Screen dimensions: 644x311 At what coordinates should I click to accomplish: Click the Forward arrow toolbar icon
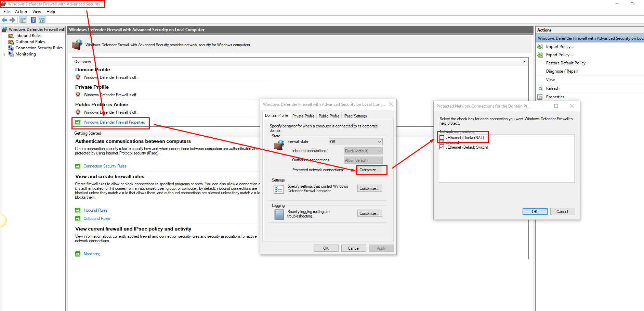(x=12, y=20)
